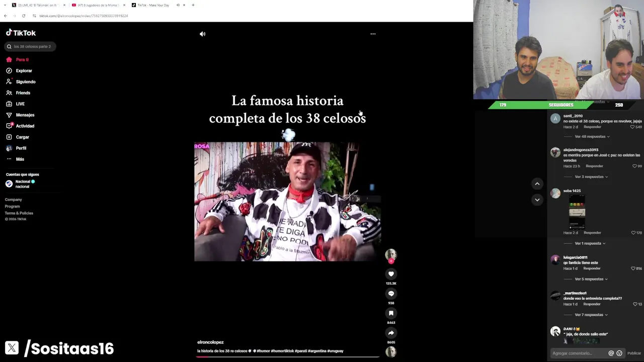Image resolution: width=644 pixels, height=362 pixels.
Task: Open the Nacional followed account
Action: click(x=20, y=184)
